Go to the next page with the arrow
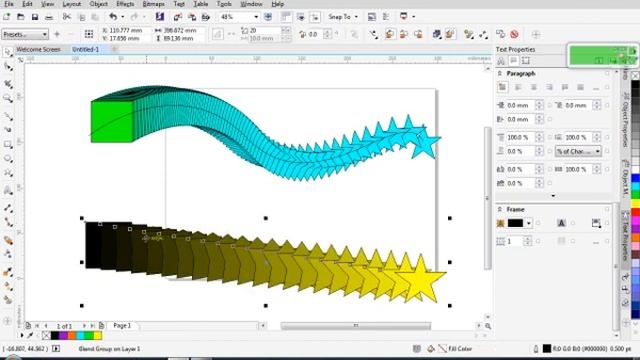Screen dimensions: 640x360 84,326
